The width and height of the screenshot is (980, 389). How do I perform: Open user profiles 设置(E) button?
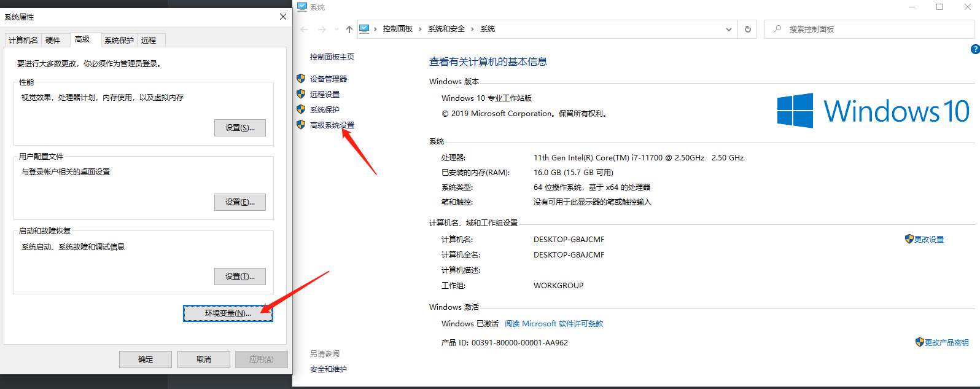click(240, 202)
